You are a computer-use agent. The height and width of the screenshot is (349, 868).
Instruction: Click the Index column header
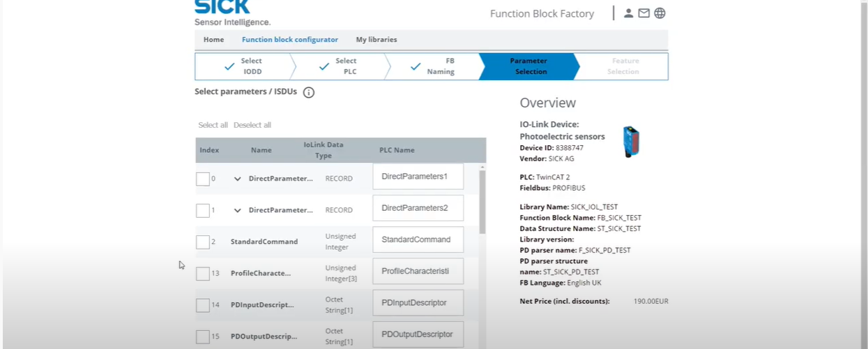(209, 150)
